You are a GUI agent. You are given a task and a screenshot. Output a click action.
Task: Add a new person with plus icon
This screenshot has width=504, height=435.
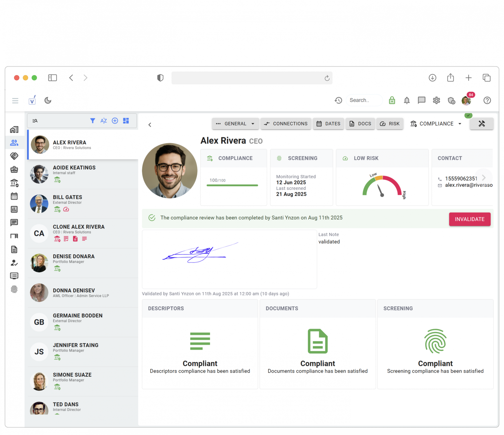click(x=115, y=121)
